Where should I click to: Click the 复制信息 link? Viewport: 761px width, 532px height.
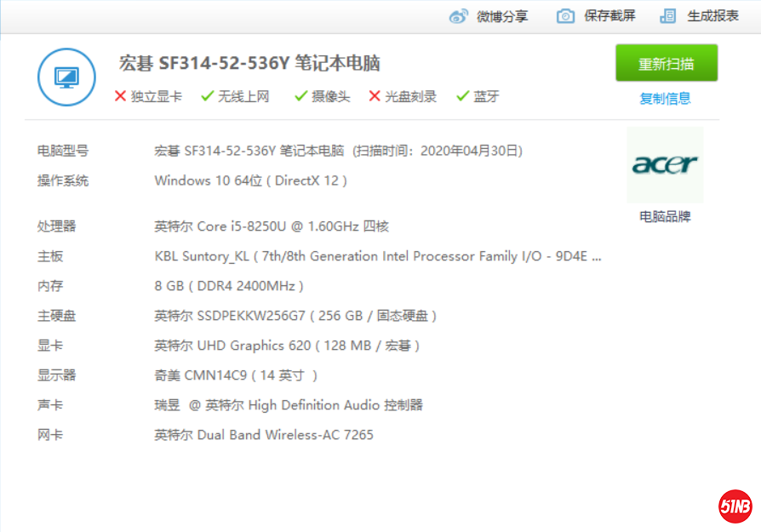[665, 99]
